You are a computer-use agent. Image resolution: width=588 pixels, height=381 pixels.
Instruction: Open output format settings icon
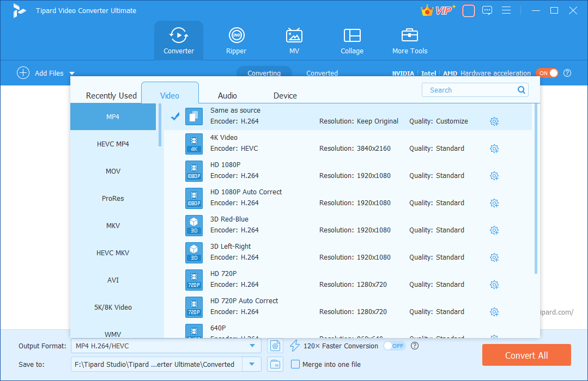click(x=275, y=346)
